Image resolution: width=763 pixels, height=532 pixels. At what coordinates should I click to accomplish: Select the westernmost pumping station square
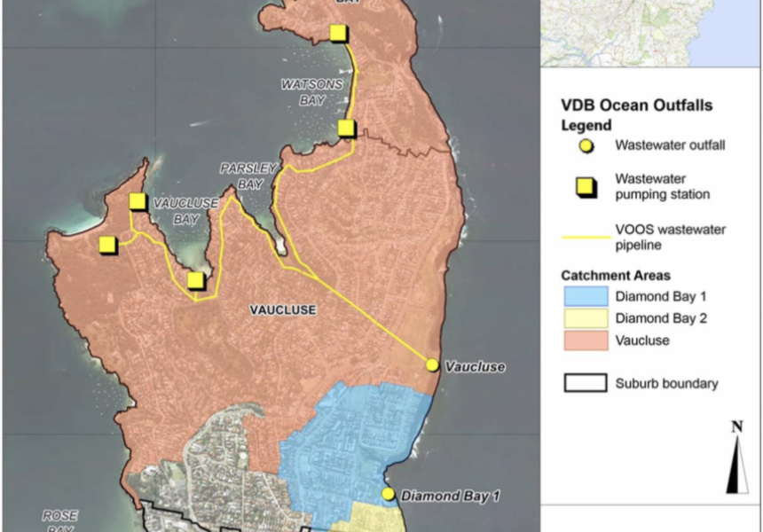click(x=108, y=244)
